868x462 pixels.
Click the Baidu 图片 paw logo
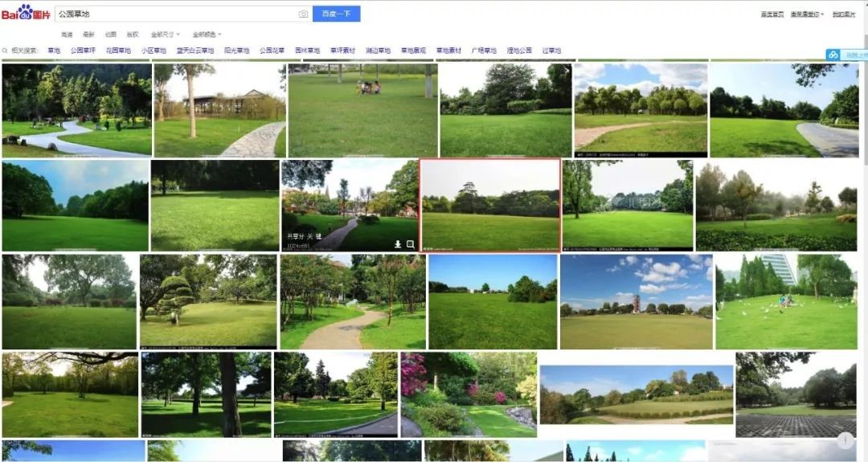pos(26,12)
